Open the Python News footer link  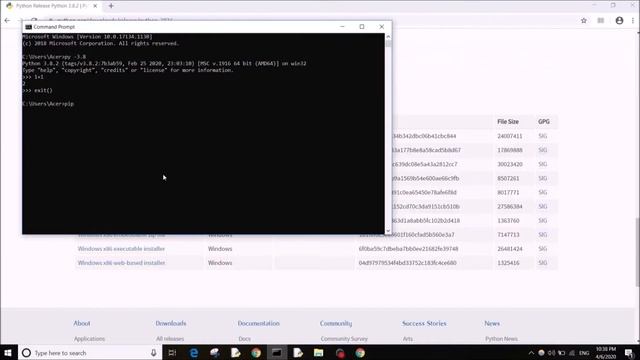point(501,339)
